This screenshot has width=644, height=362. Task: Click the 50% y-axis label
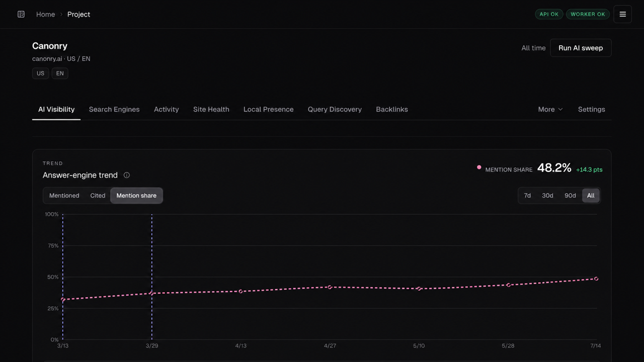click(52, 277)
